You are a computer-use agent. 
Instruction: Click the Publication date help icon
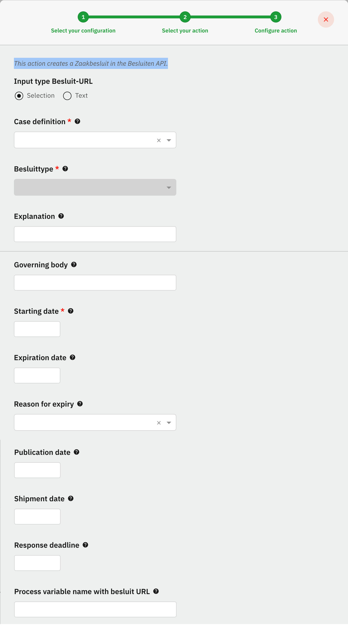click(77, 452)
